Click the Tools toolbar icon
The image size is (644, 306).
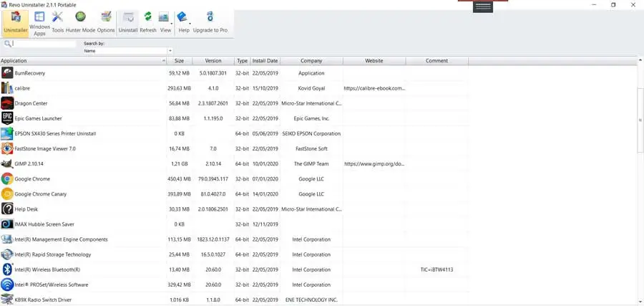tap(57, 22)
